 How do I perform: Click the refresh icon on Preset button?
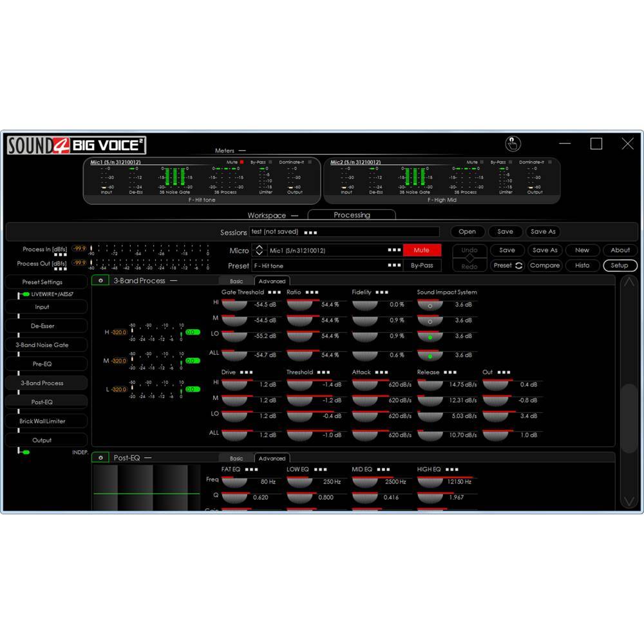tap(518, 265)
